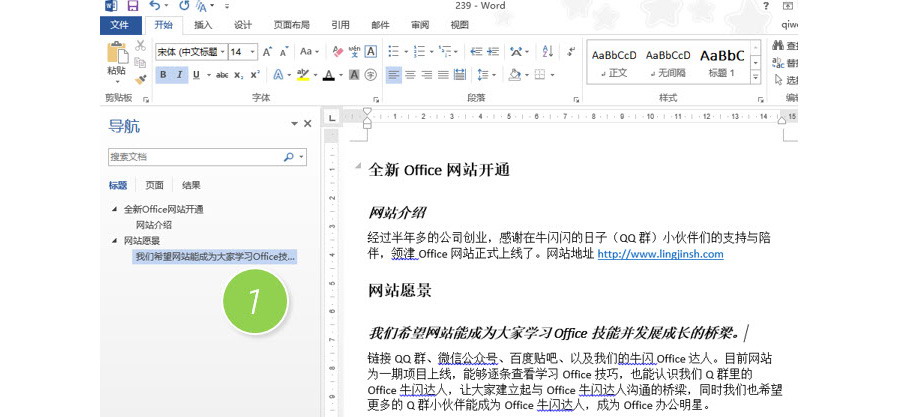Screen dimensions: 900x417
Task: Cut selection with the scissors icon
Action: pos(141,45)
